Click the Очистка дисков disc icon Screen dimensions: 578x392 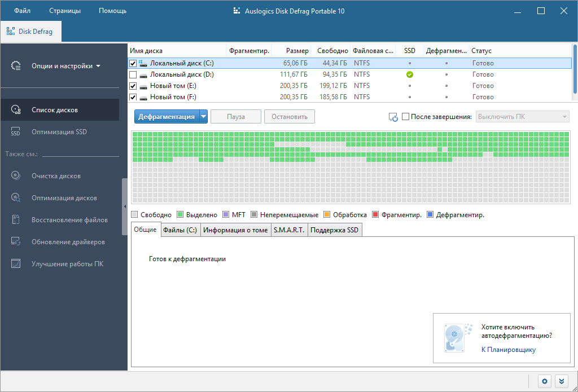point(15,175)
